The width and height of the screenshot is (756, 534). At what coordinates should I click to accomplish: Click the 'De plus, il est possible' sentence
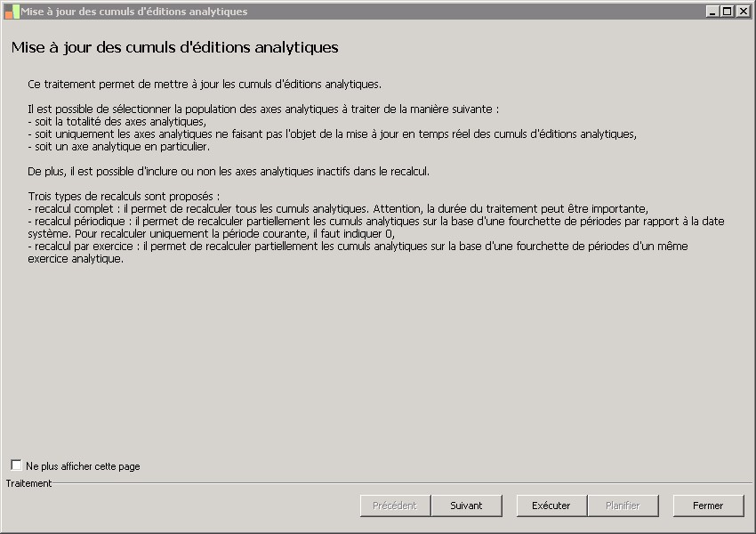click(x=229, y=171)
